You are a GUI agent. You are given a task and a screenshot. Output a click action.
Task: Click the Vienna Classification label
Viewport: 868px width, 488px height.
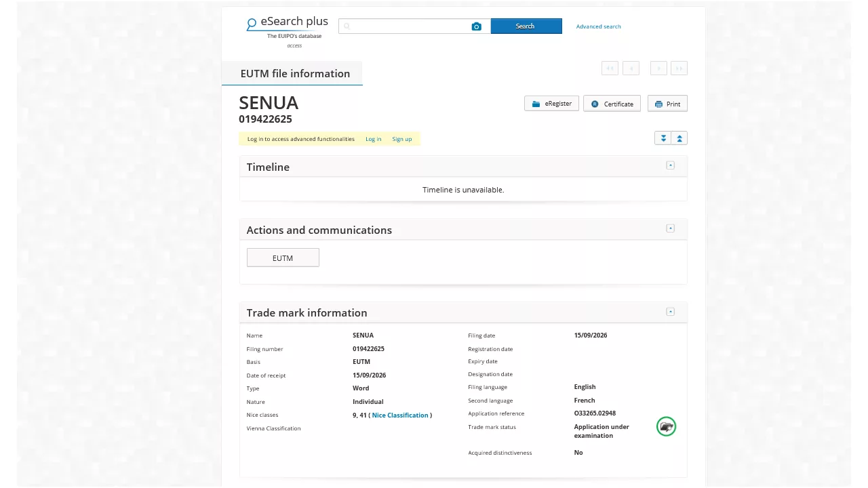pyautogui.click(x=273, y=428)
